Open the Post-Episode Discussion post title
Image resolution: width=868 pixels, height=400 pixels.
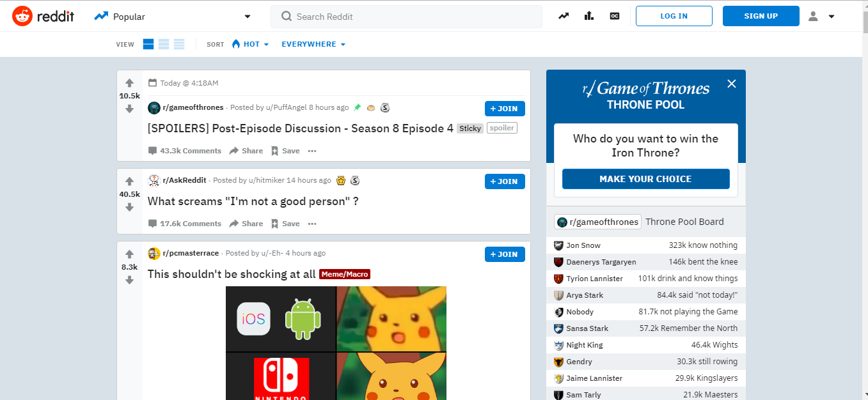coord(301,128)
